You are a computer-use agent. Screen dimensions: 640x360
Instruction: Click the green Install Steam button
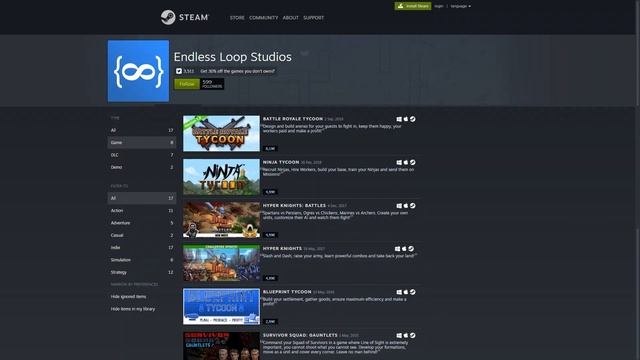click(x=413, y=6)
